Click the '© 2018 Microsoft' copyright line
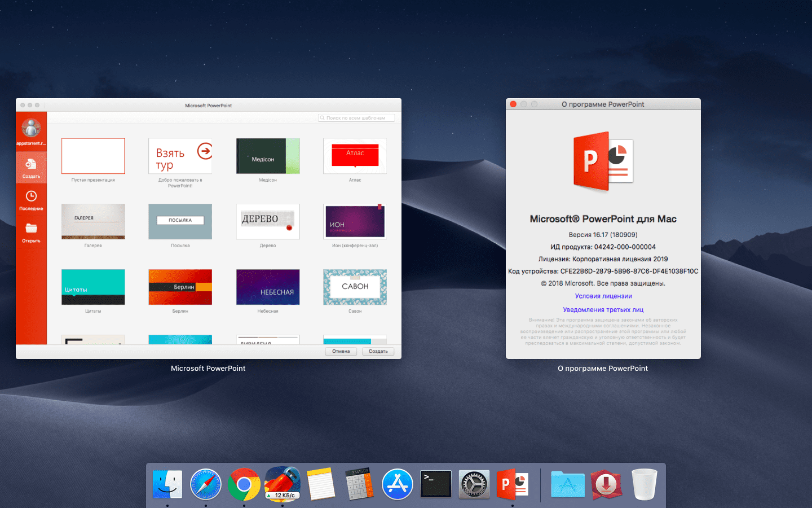Screen dimensions: 812x508 603,283
